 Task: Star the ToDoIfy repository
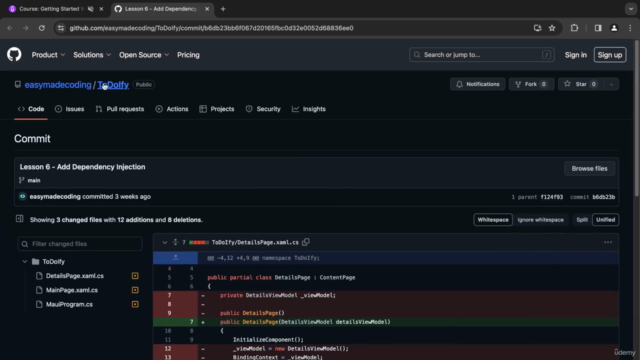pyautogui.click(x=581, y=84)
